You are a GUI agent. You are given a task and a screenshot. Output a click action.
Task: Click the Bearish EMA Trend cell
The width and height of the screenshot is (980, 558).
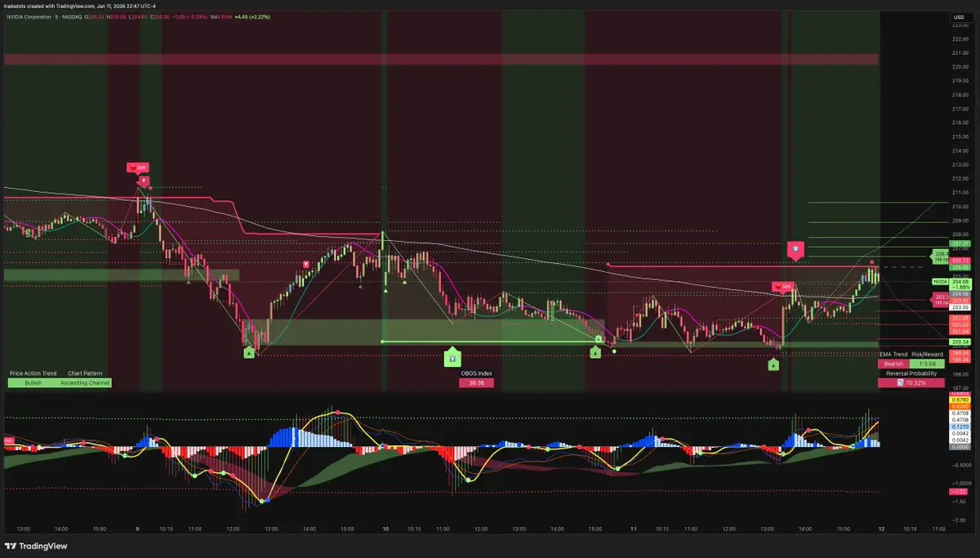coord(895,364)
